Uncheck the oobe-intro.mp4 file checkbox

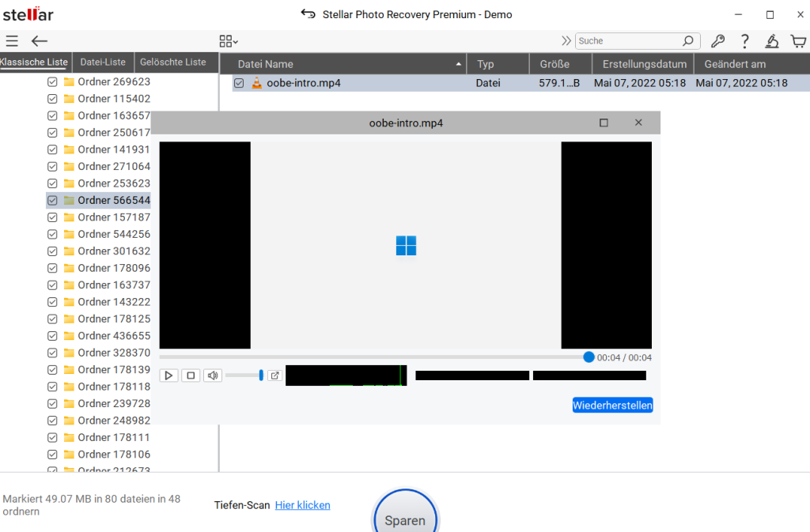(239, 83)
